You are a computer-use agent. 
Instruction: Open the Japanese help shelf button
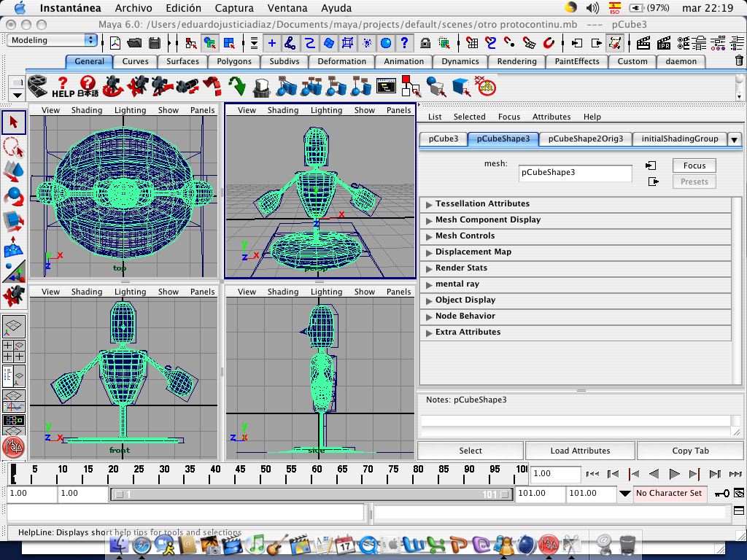[88, 87]
